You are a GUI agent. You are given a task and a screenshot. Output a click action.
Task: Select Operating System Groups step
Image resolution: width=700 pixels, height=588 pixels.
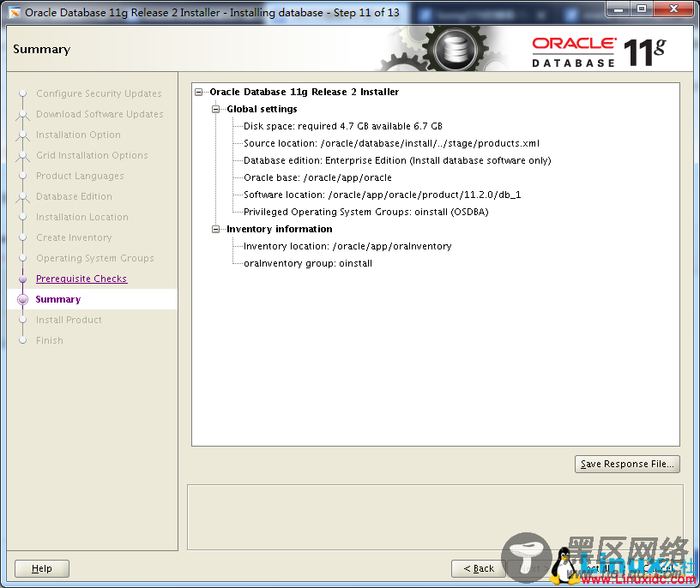(x=94, y=258)
